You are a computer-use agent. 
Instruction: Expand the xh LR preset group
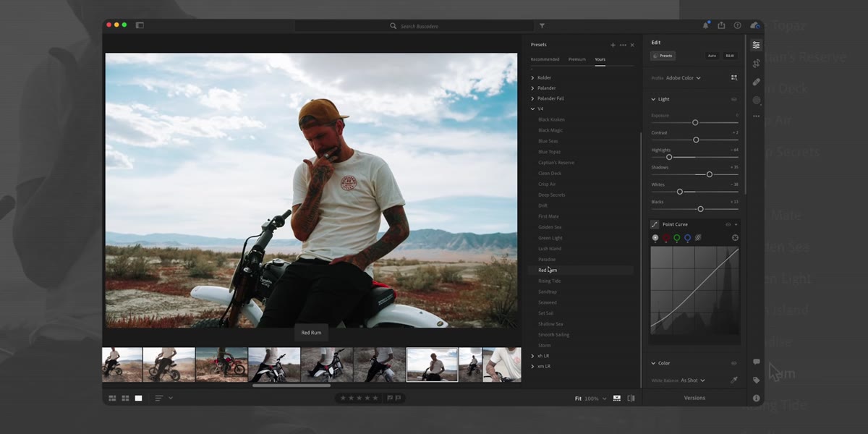(533, 356)
